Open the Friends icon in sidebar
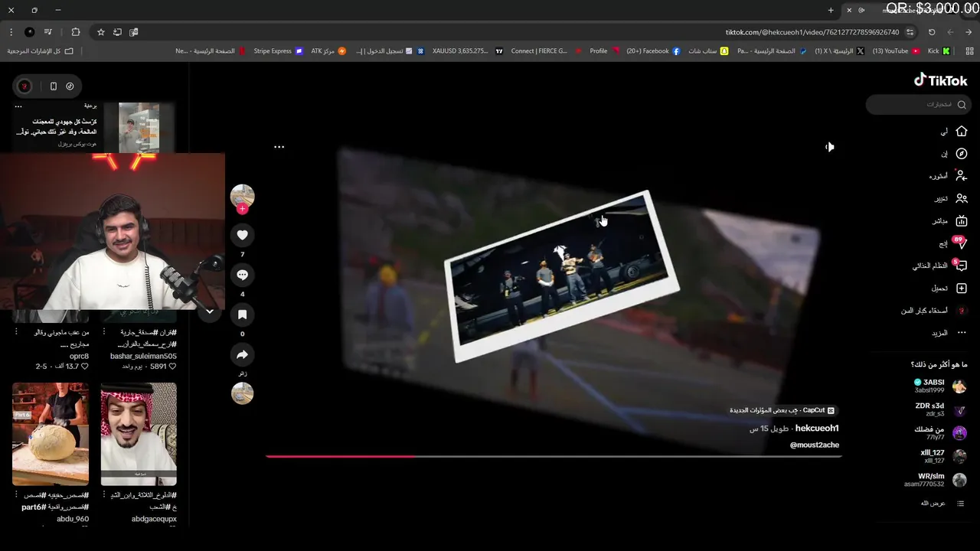 (962, 198)
